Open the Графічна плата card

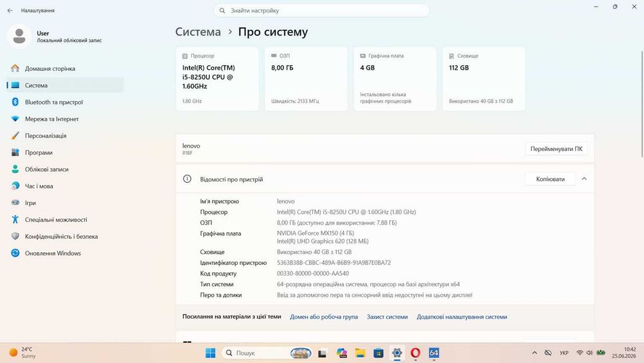395,79
